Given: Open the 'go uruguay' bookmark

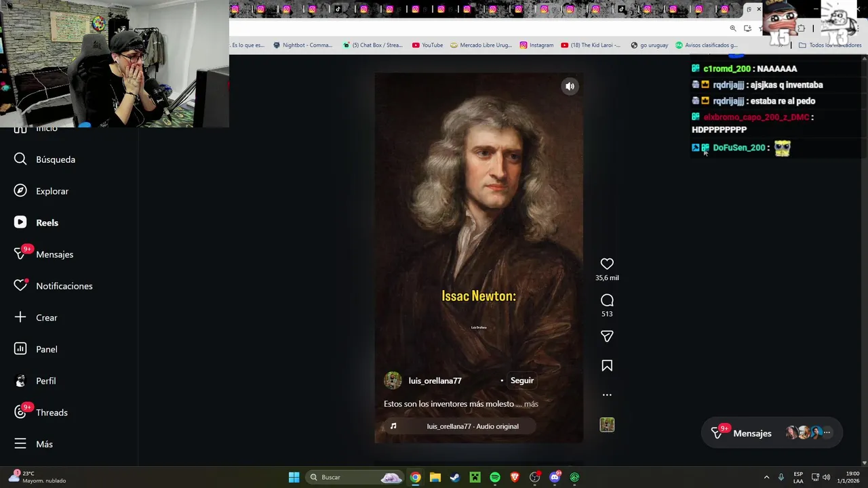Looking at the screenshot, I should [x=649, y=45].
